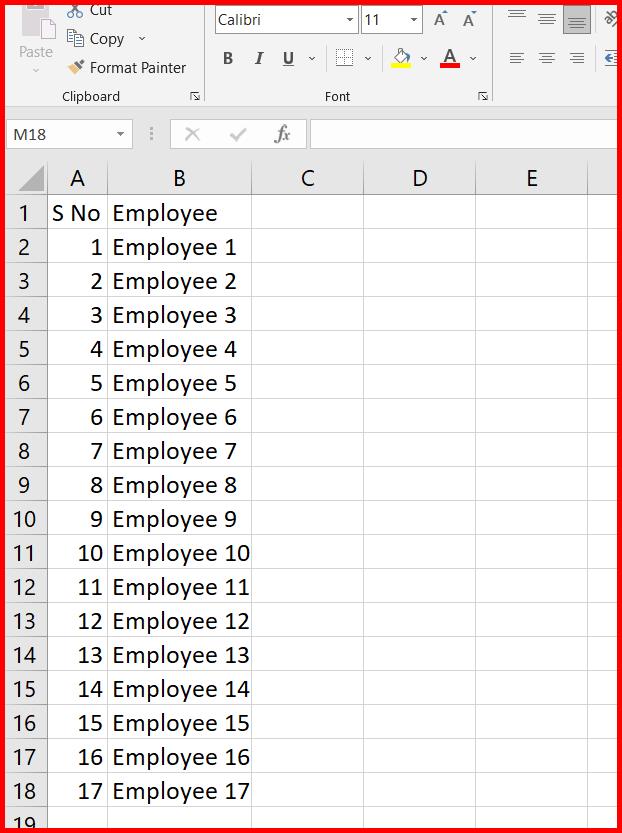This screenshot has width=622, height=833.
Task: Toggle Middle Align for the selection
Action: (x=546, y=17)
